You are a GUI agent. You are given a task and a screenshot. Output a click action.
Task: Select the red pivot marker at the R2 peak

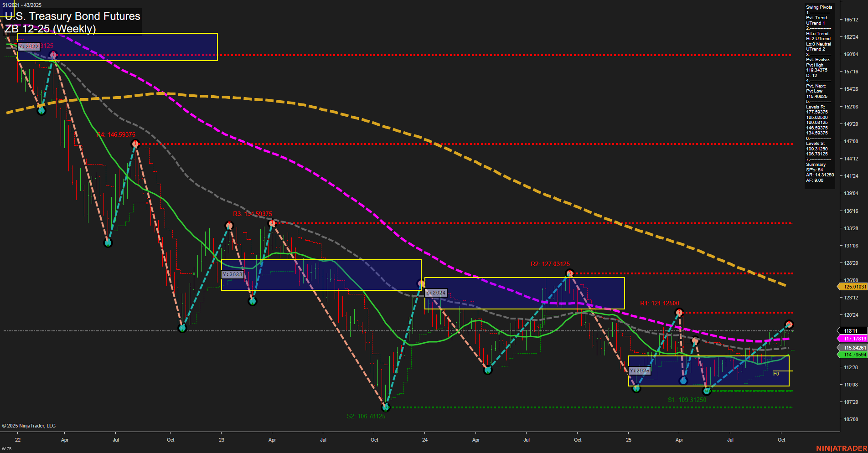pyautogui.click(x=569, y=272)
